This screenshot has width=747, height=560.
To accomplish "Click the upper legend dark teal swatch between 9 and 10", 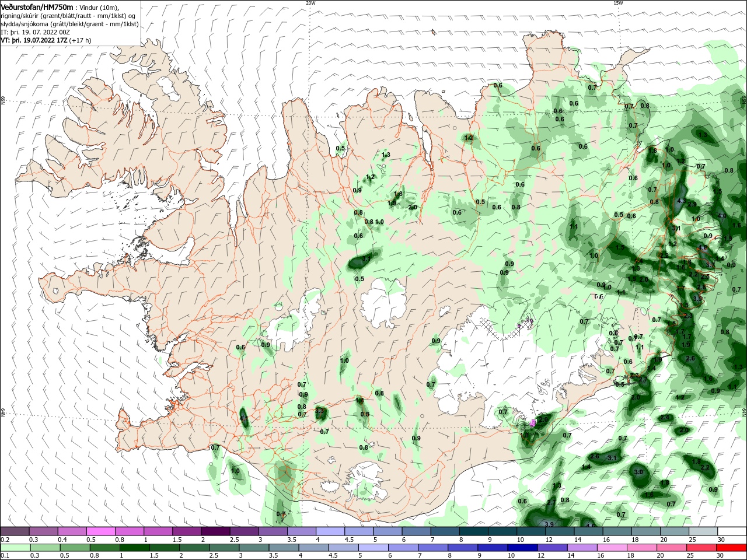I will point(502,531).
